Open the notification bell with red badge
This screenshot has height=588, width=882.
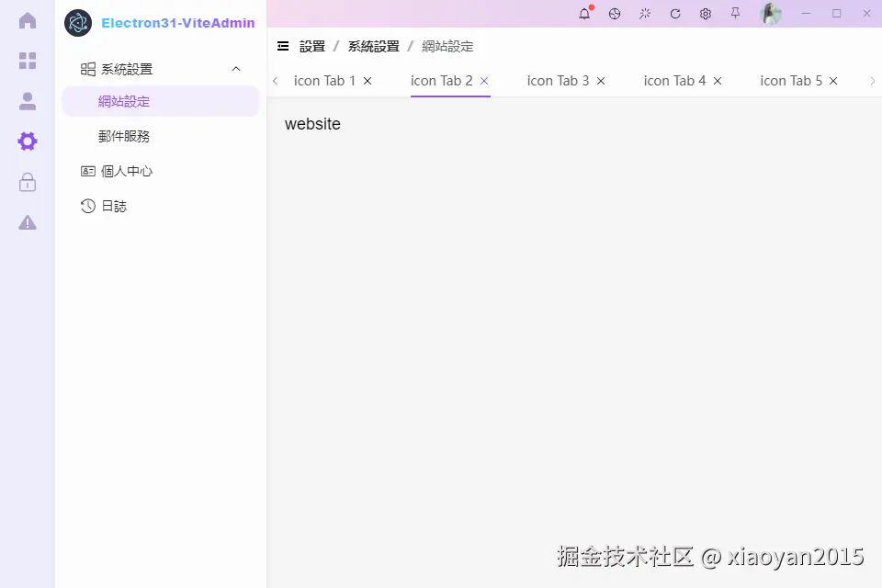coord(583,13)
